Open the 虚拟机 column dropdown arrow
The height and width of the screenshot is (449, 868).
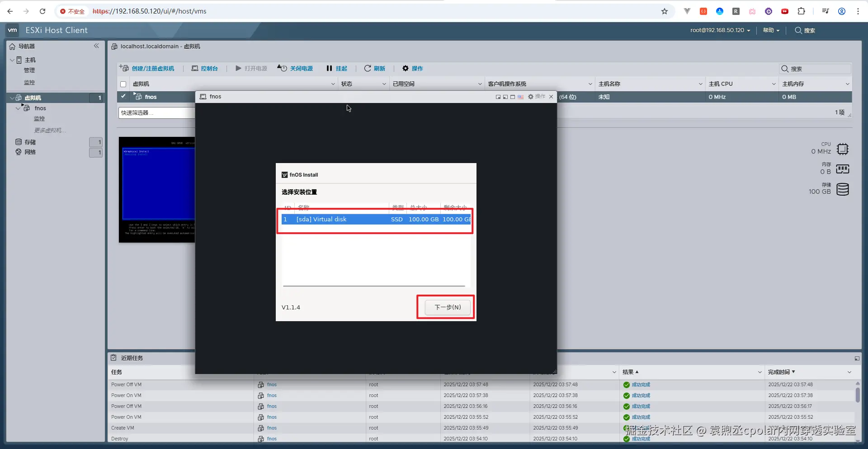point(333,84)
